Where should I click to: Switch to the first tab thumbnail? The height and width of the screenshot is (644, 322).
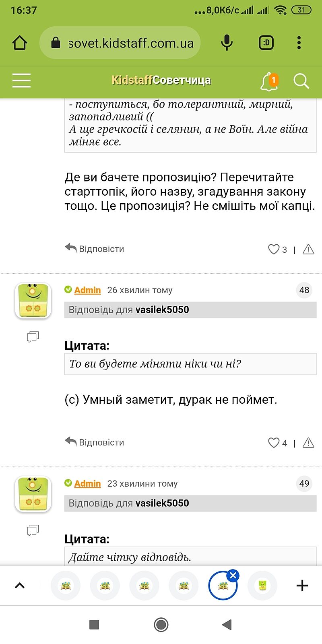65,586
